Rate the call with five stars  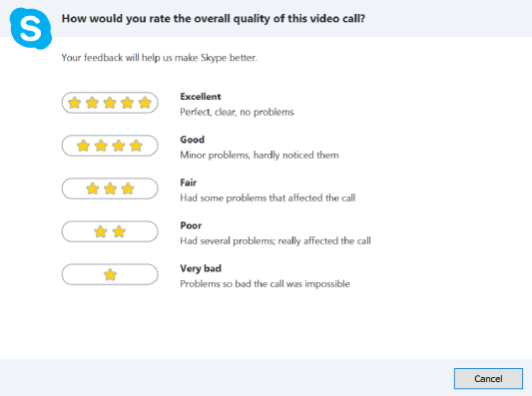coord(110,103)
